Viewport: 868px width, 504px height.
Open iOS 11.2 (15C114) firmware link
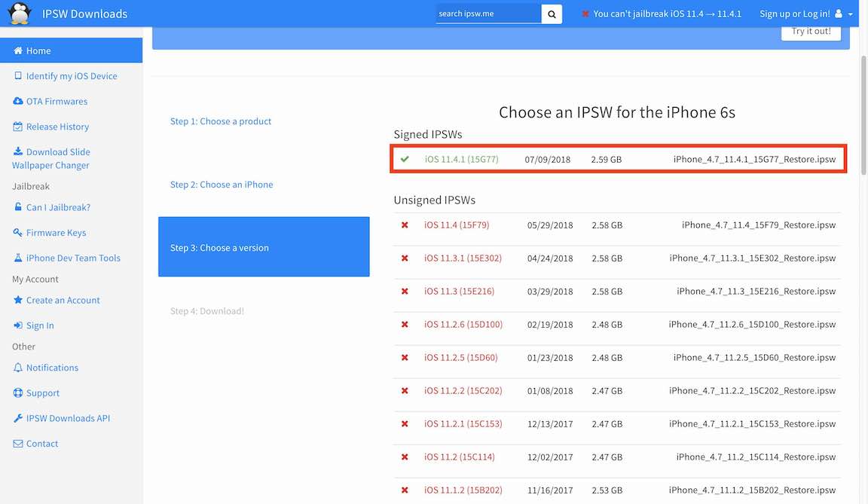click(460, 457)
